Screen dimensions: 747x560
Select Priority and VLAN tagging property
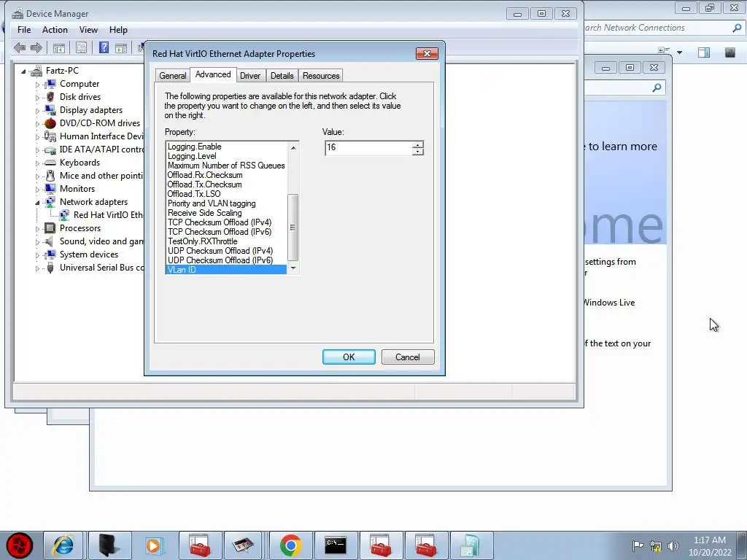tap(212, 203)
